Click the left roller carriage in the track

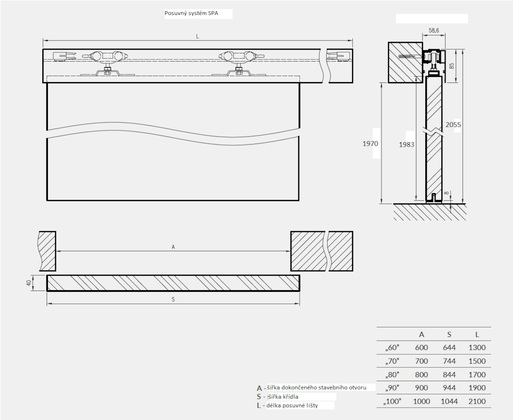(107, 56)
